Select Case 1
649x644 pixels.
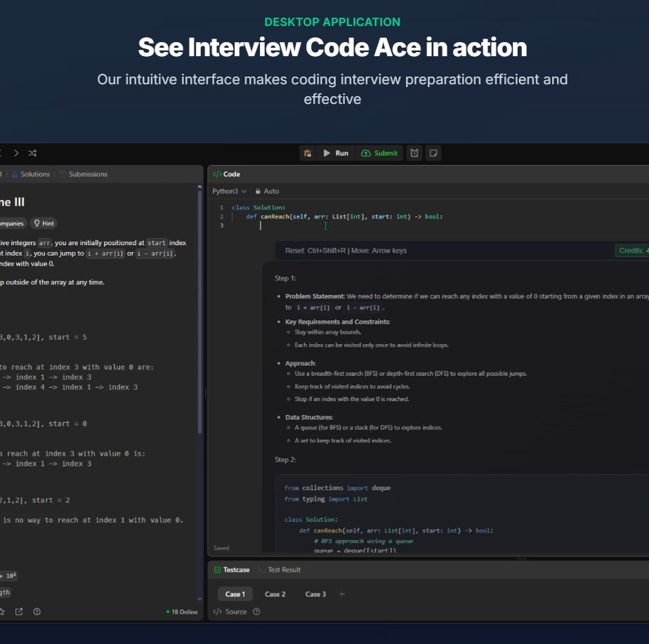click(235, 594)
